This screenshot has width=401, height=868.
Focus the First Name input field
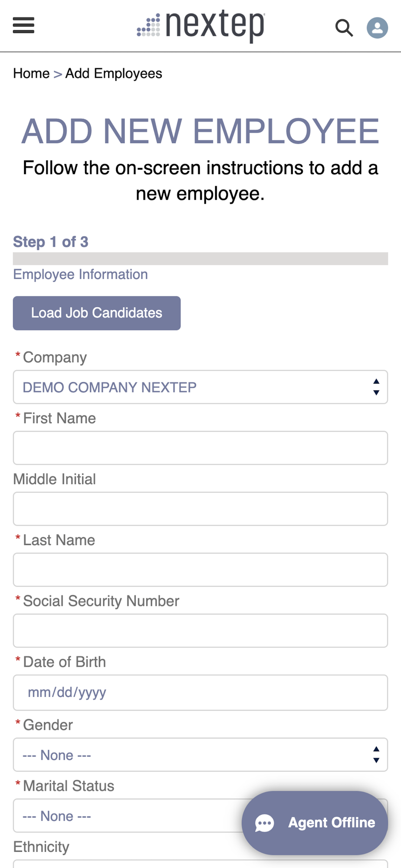click(x=200, y=447)
